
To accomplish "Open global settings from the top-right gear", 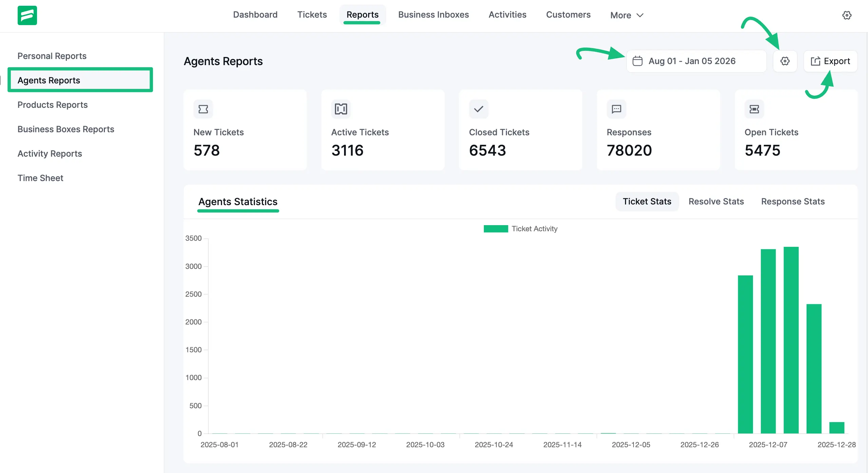I will pos(847,15).
